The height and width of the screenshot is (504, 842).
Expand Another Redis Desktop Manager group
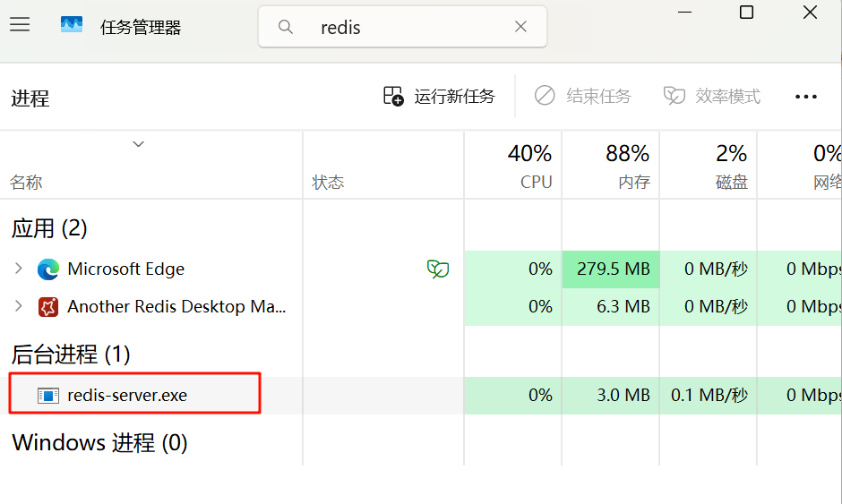(18, 306)
